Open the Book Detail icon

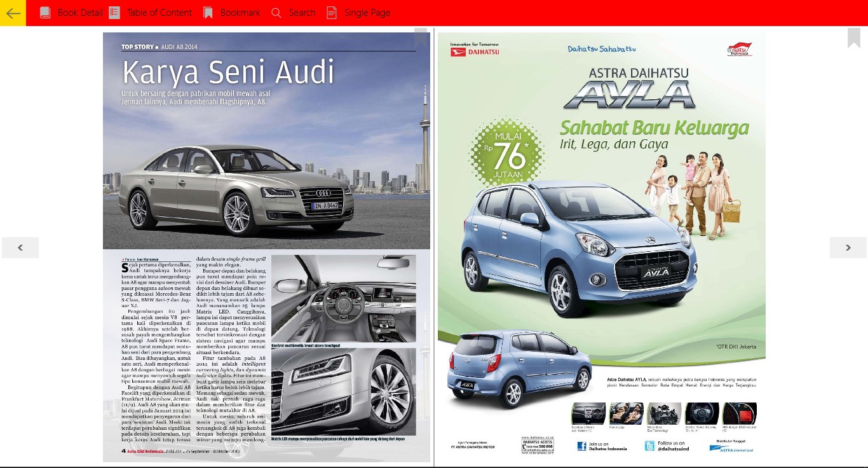[x=45, y=13]
